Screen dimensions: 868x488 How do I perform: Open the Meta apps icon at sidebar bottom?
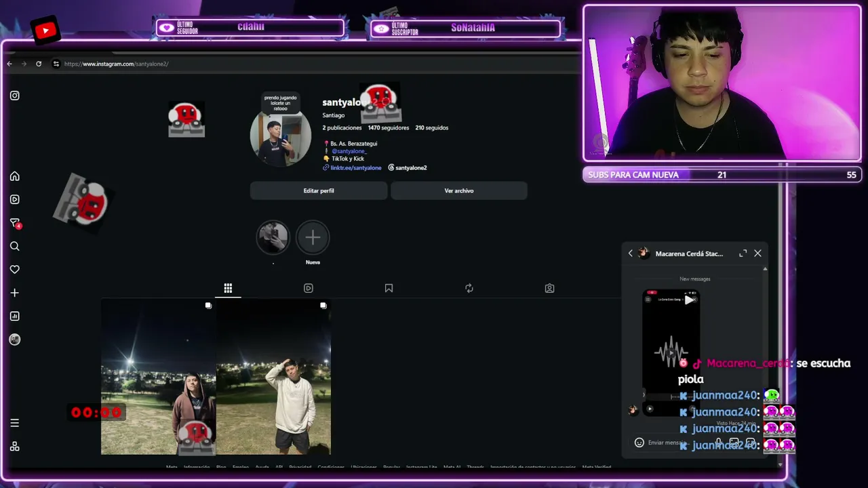[x=15, y=446]
